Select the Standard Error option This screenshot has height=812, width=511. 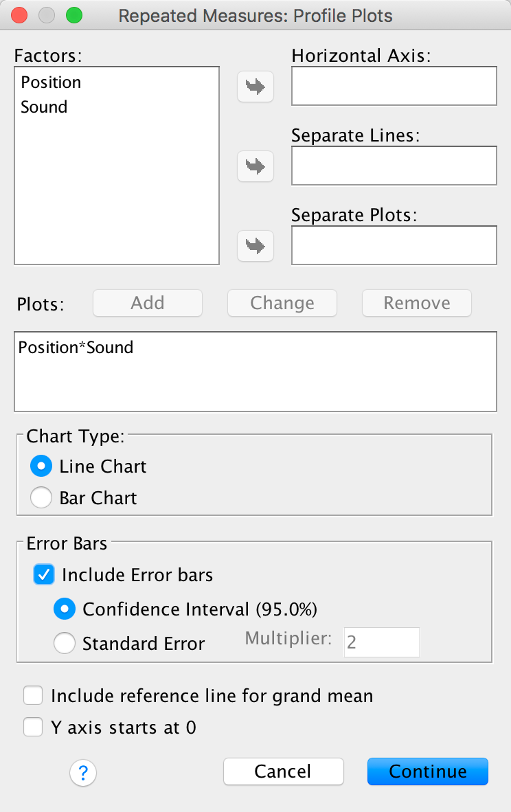[65, 643]
